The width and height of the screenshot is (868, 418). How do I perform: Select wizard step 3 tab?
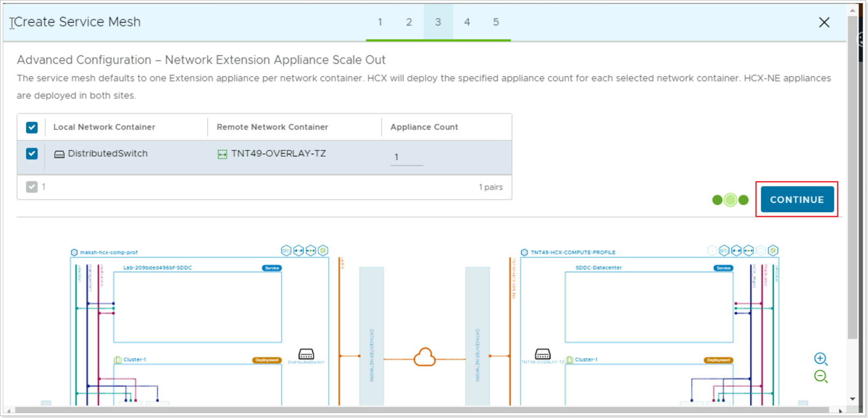[x=438, y=22]
